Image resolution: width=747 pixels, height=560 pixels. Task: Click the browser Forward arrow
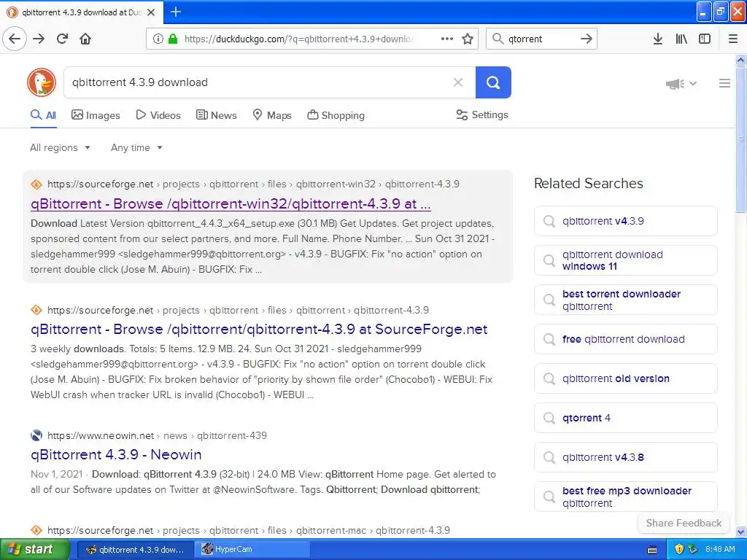39,39
